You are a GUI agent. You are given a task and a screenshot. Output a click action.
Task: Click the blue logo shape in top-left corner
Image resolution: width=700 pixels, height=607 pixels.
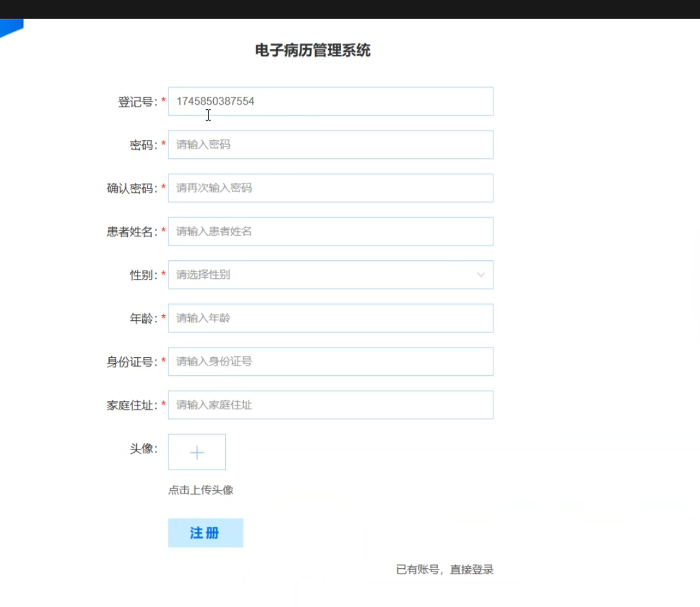(11, 27)
